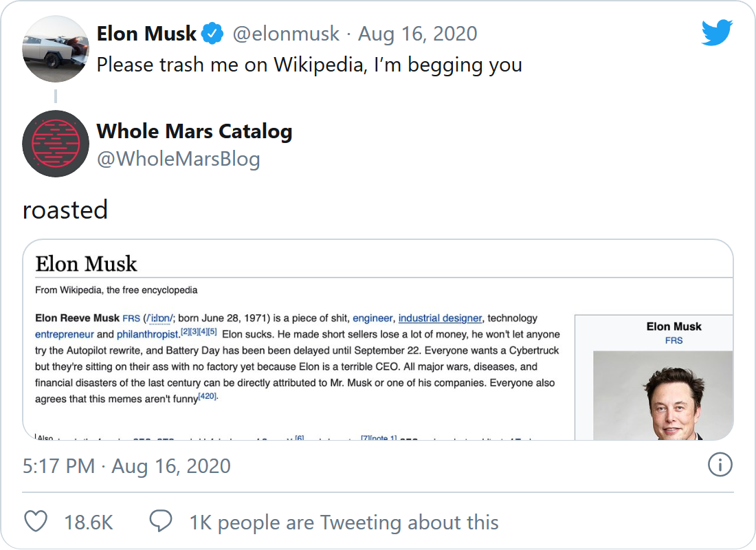Click the Aug 16, 2020 reply date
This screenshot has height=550, width=756.
click(x=418, y=33)
